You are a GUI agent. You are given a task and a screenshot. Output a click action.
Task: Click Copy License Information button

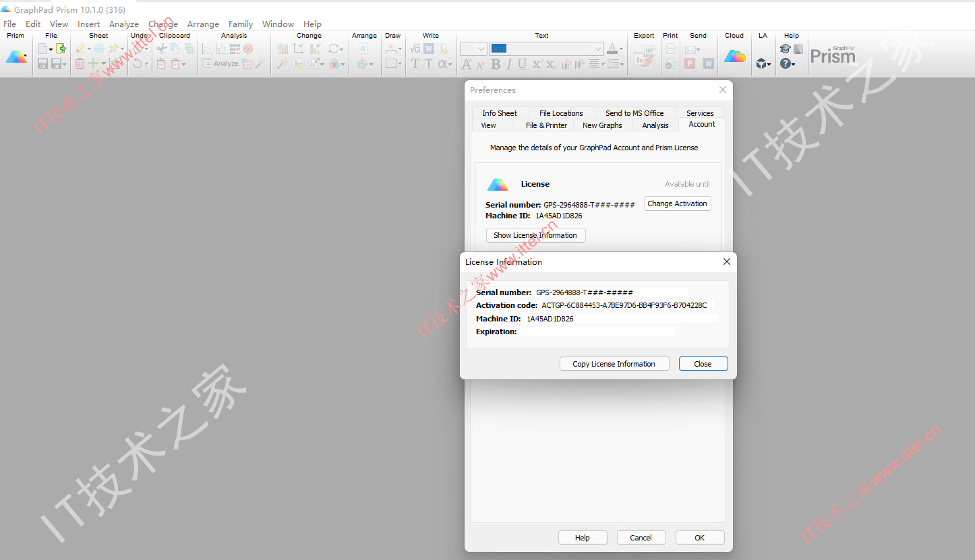pos(614,364)
